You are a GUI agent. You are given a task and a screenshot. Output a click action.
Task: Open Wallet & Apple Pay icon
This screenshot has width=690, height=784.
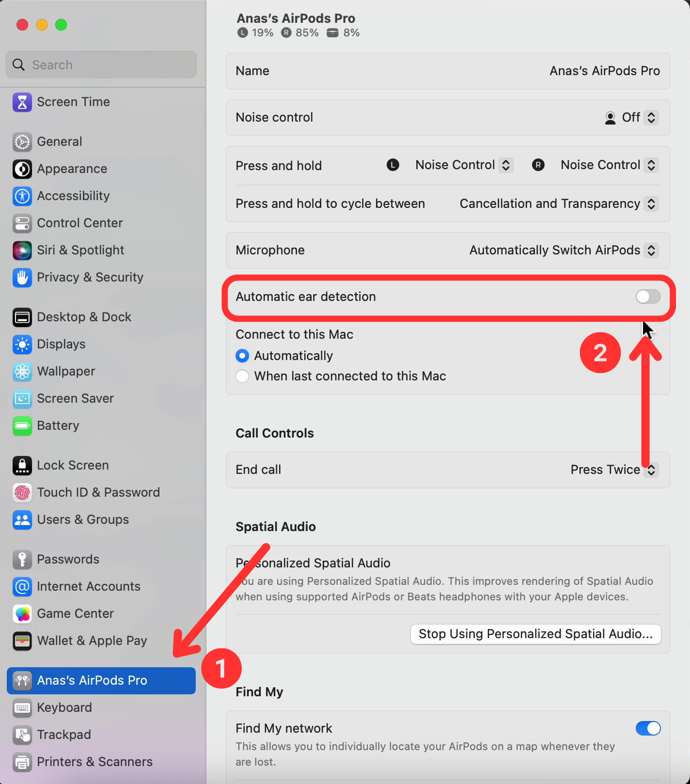22,641
